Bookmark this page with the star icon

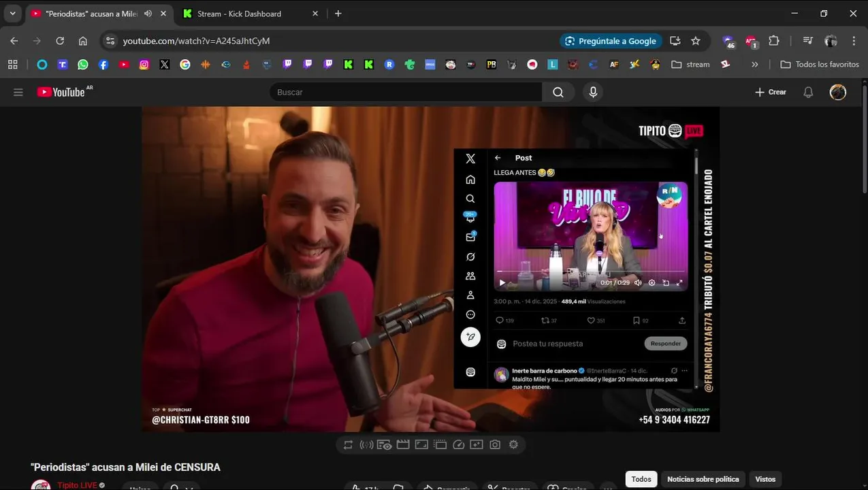[x=696, y=41]
